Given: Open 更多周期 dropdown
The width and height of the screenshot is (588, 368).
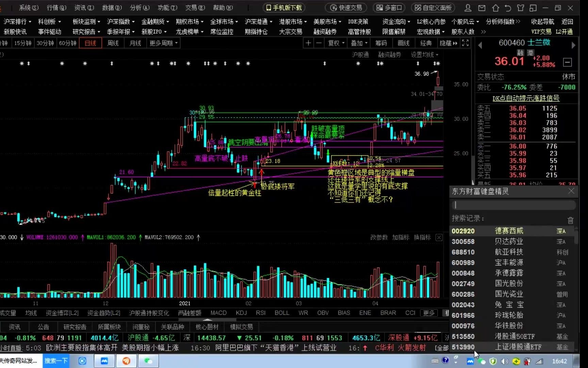Looking at the screenshot, I should [x=164, y=43].
